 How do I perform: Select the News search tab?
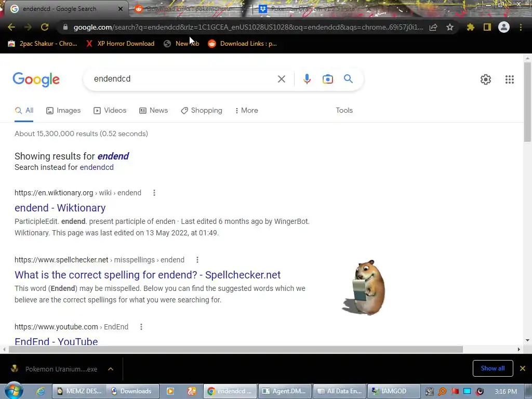coord(153,111)
